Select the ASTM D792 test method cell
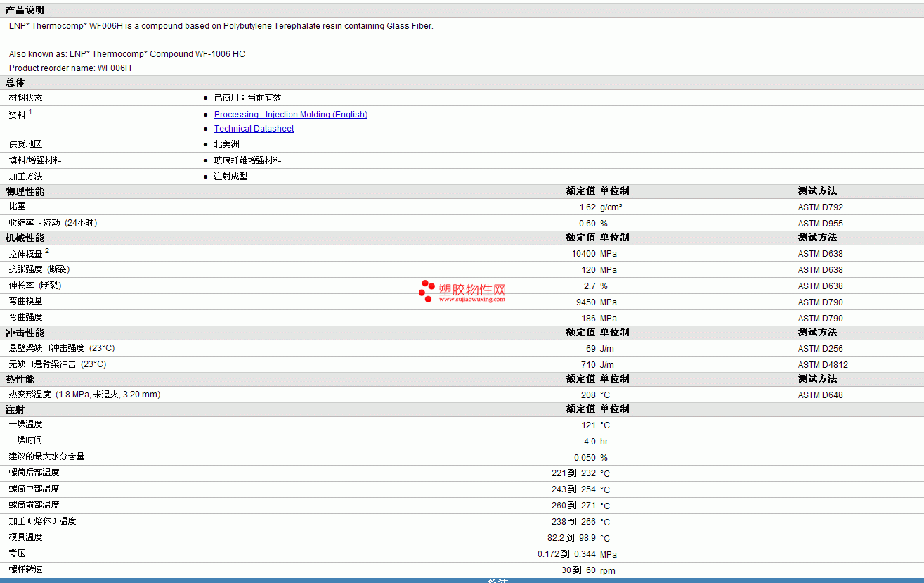924x583 pixels. (x=820, y=207)
